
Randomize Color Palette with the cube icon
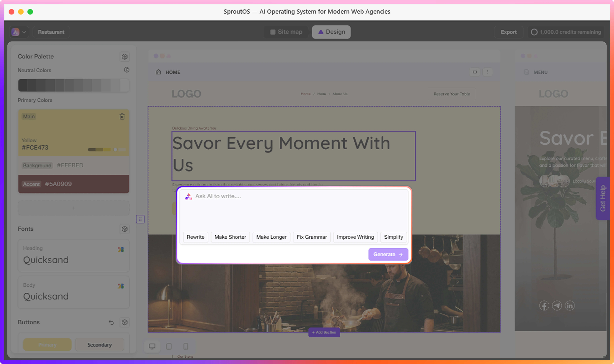pyautogui.click(x=124, y=57)
